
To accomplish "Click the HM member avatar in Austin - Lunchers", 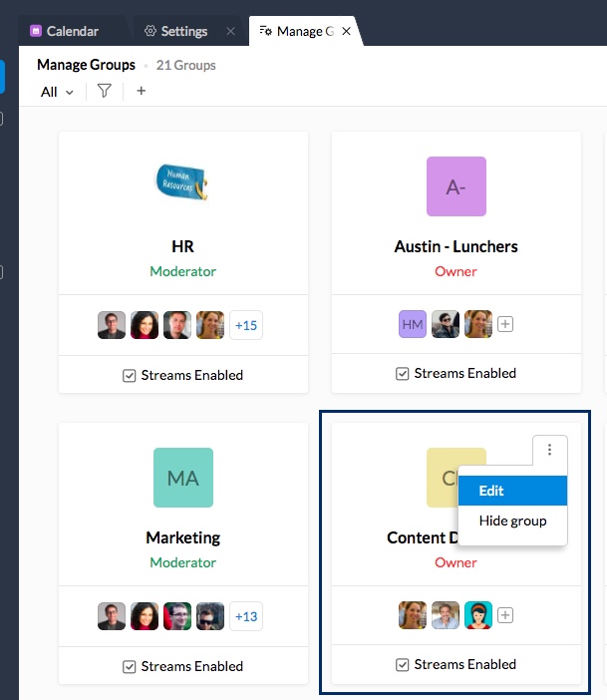I will 413,324.
